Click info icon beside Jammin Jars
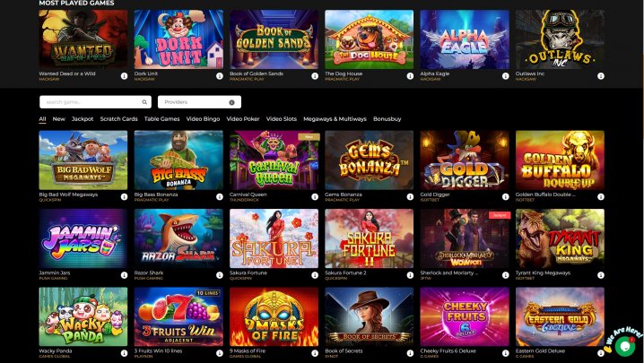This screenshot has width=644, height=363. pyautogui.click(x=124, y=275)
